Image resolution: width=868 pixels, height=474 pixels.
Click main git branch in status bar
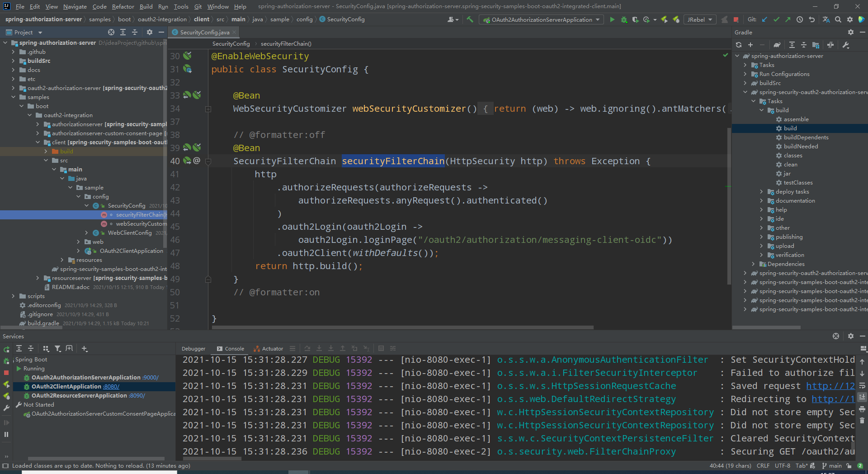tap(832, 466)
